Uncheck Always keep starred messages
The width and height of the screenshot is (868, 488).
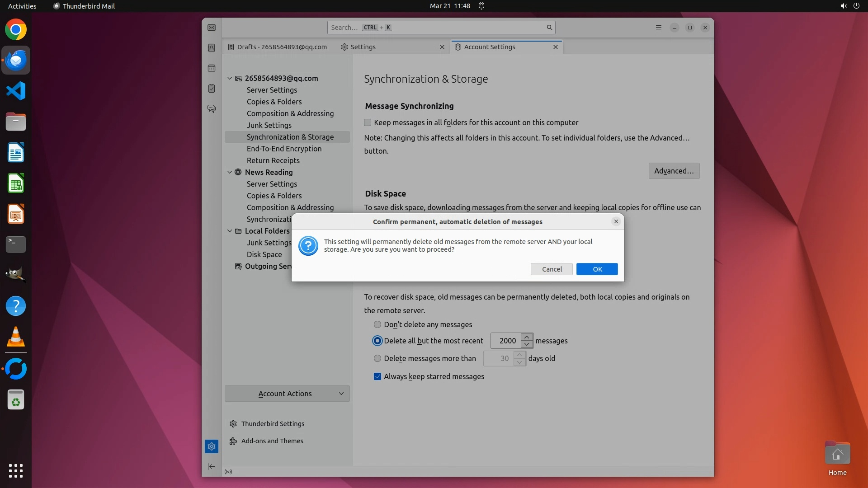pyautogui.click(x=377, y=376)
